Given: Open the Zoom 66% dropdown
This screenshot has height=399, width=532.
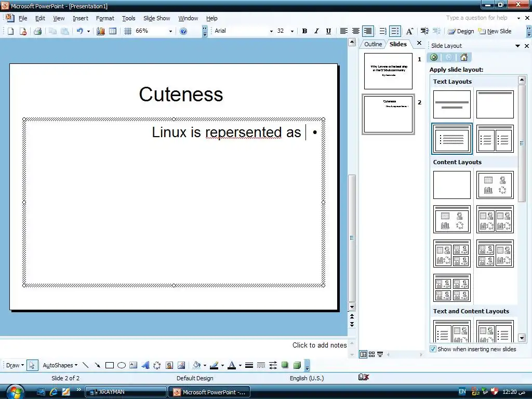Looking at the screenshot, I should click(x=170, y=31).
